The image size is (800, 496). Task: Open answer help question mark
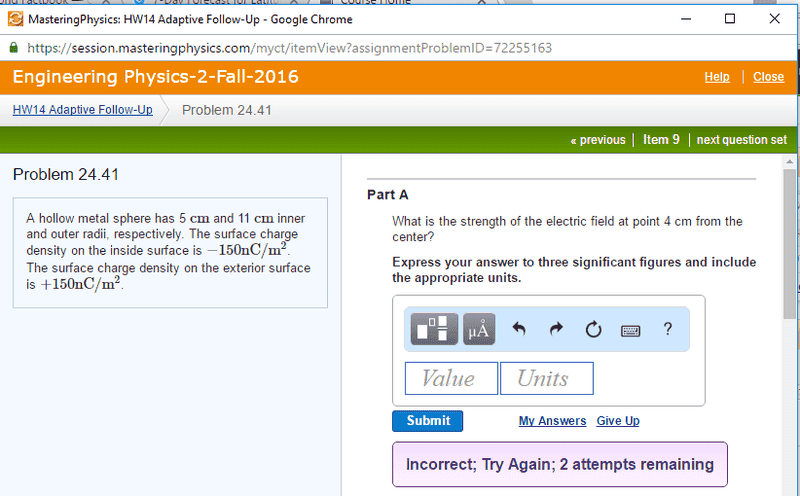coord(667,329)
